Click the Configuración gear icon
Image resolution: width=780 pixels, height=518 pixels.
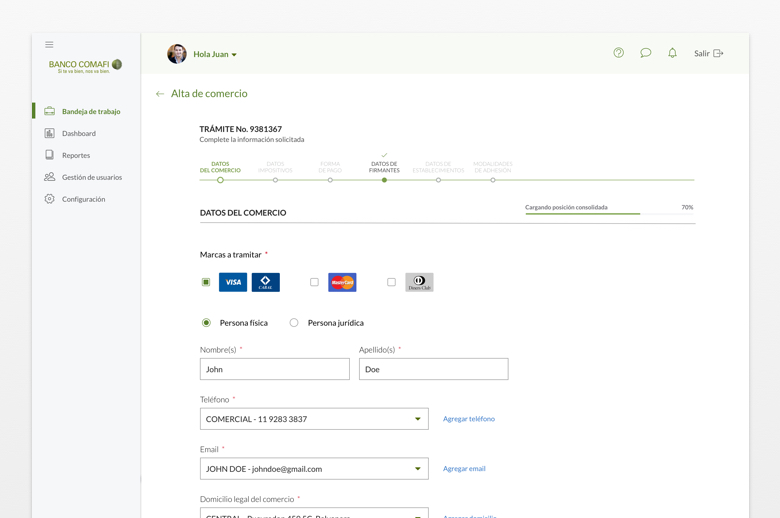pos(49,199)
